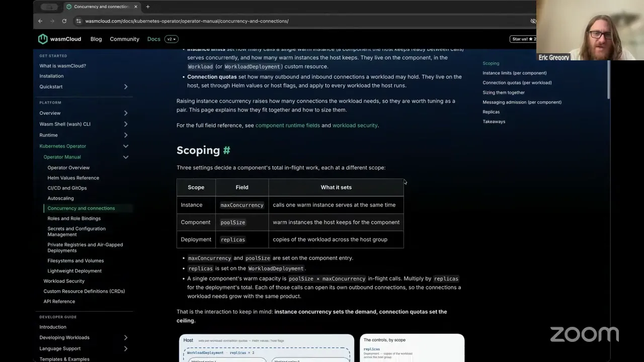Open the sidebar Workload Security page

click(64, 281)
